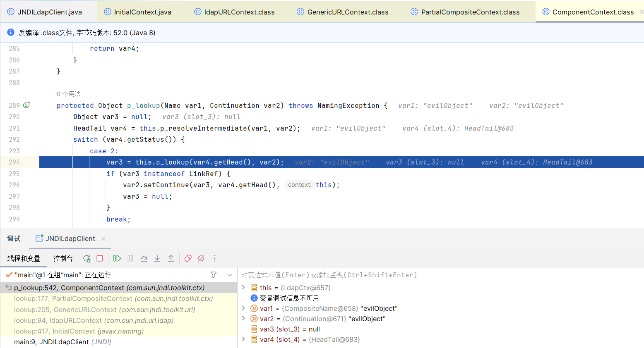Click the JNDILdapClient.java tab class icon
The image size is (644, 348).
(x=11, y=12)
